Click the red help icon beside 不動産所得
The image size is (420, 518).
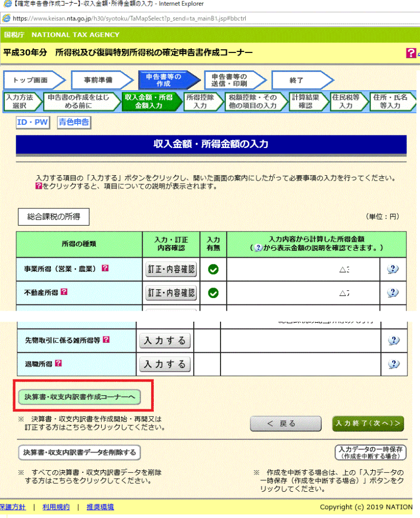tap(65, 291)
